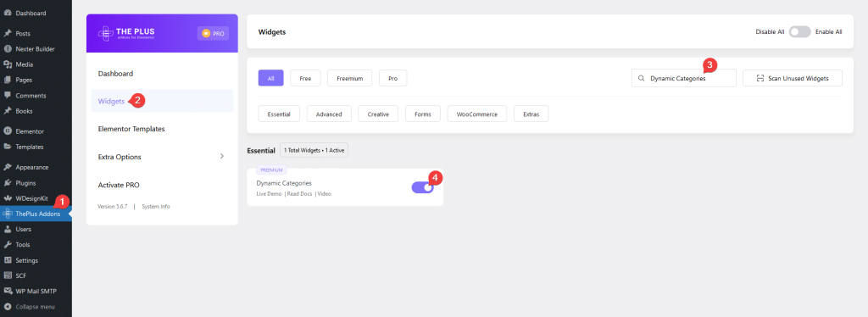Screen dimensions: 868x317
Task: Click the Read Docs link
Action: 299,194
